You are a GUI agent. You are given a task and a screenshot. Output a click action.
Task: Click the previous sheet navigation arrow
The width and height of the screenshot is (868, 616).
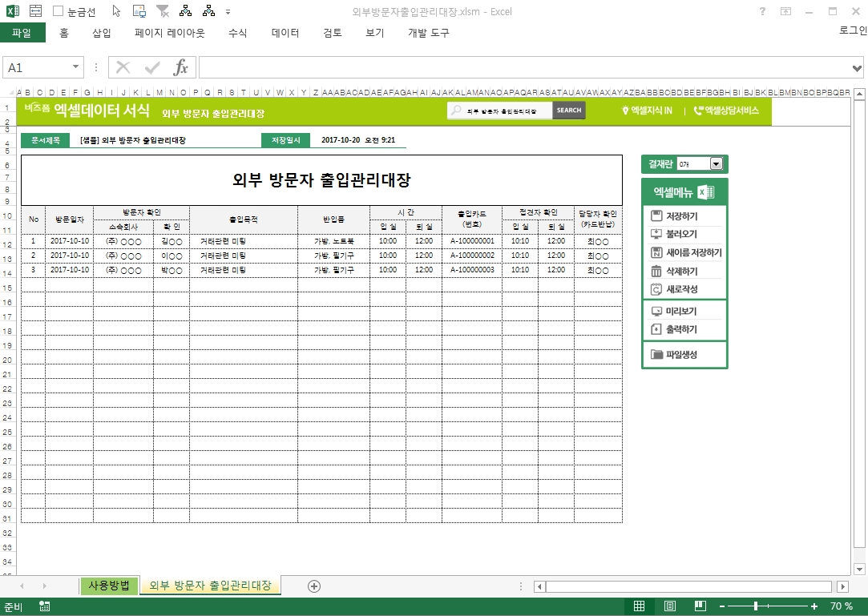point(22,586)
